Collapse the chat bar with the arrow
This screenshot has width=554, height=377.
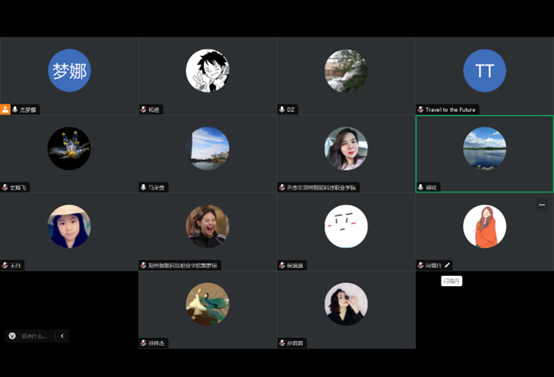pyautogui.click(x=62, y=336)
